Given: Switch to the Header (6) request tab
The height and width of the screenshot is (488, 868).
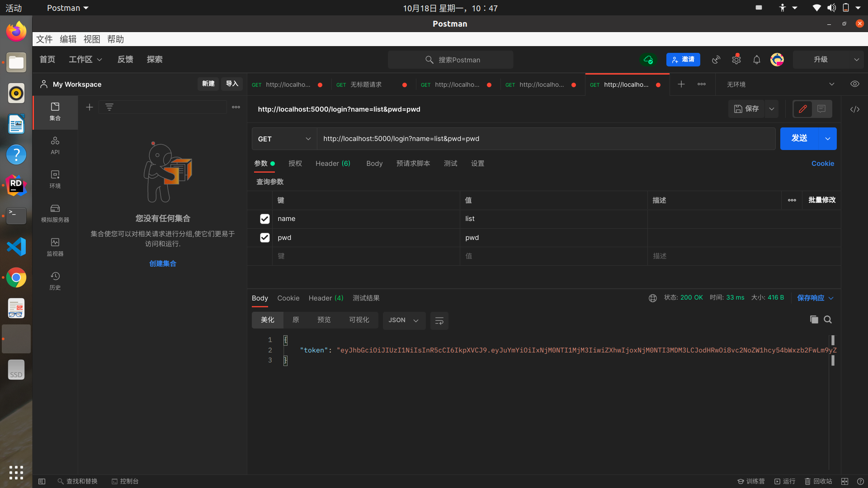Looking at the screenshot, I should (333, 164).
